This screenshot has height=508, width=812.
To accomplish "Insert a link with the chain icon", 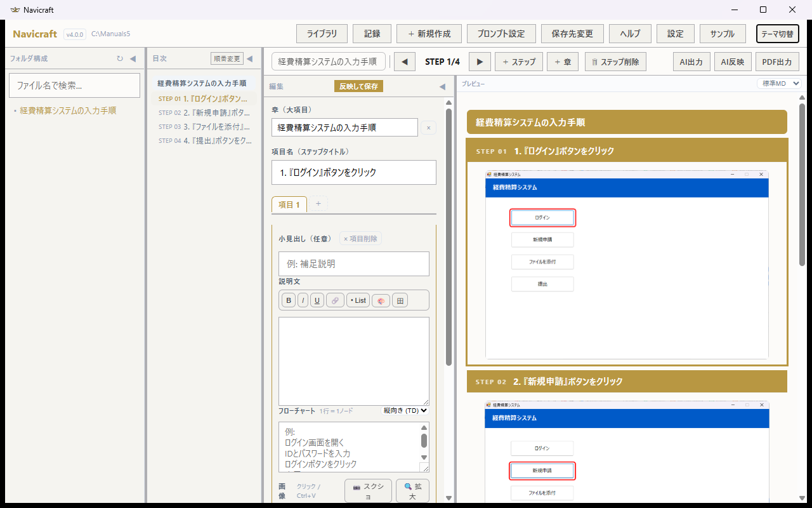I will (x=335, y=300).
